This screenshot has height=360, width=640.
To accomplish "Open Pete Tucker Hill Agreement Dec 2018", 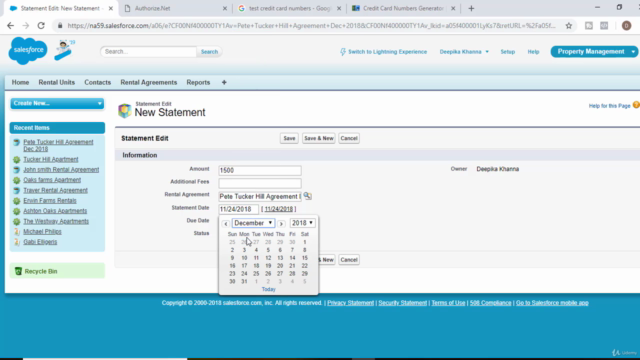I will pos(58,145).
